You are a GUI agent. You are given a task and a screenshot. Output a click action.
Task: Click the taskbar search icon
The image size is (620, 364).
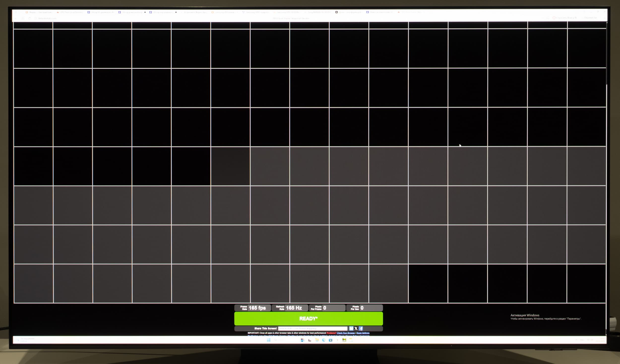[x=275, y=340]
